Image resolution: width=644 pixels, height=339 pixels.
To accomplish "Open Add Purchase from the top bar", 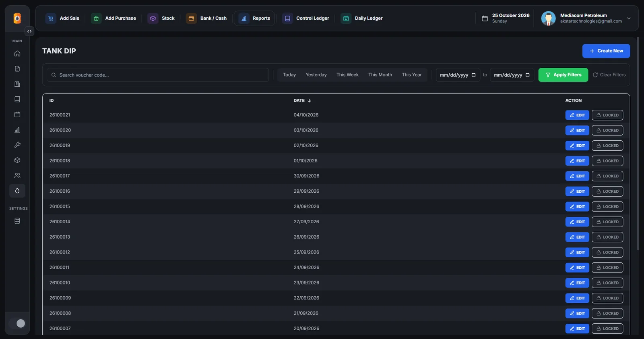I will coord(114,18).
